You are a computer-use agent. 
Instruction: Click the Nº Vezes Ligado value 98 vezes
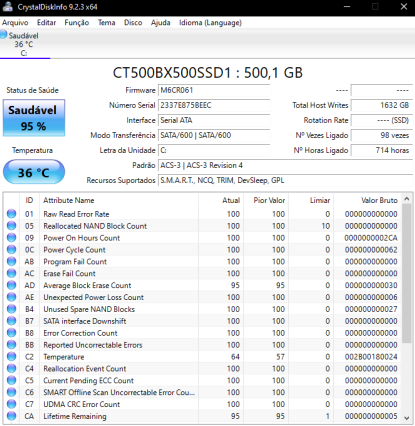point(382,135)
